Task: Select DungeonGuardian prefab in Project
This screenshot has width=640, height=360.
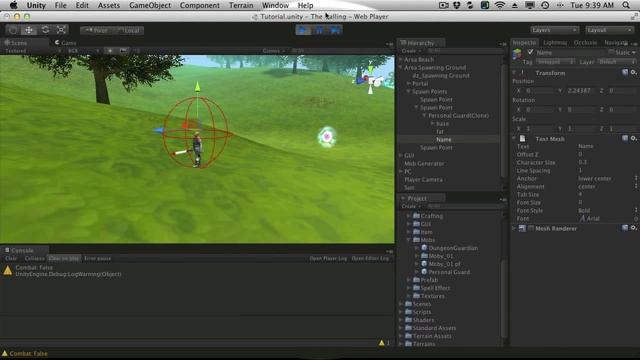Action: (449, 248)
